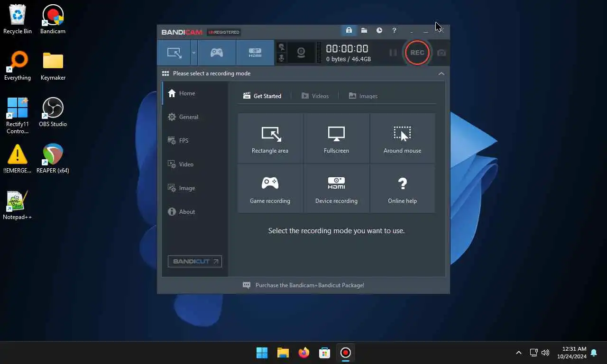
Task: Open output folder icon in title bar
Action: (364, 30)
